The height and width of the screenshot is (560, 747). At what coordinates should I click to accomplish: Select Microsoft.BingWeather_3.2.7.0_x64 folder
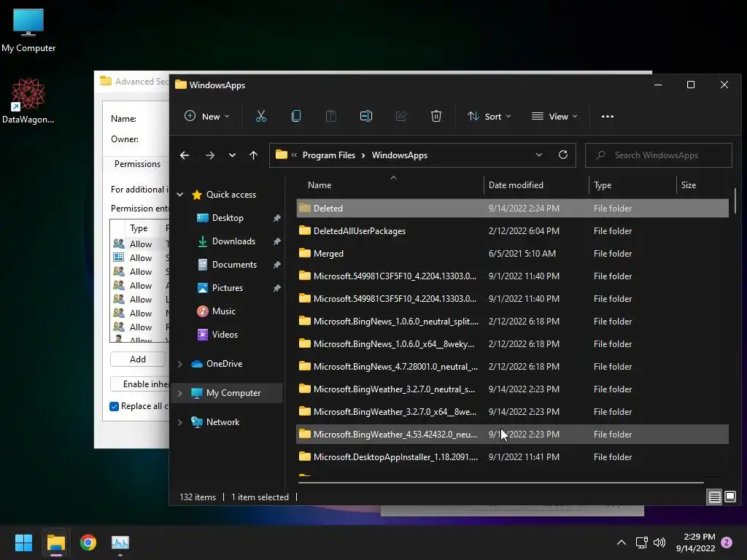coord(512,411)
